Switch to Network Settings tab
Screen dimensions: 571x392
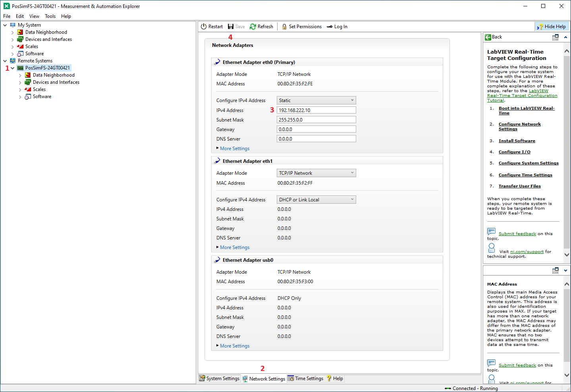tap(264, 379)
